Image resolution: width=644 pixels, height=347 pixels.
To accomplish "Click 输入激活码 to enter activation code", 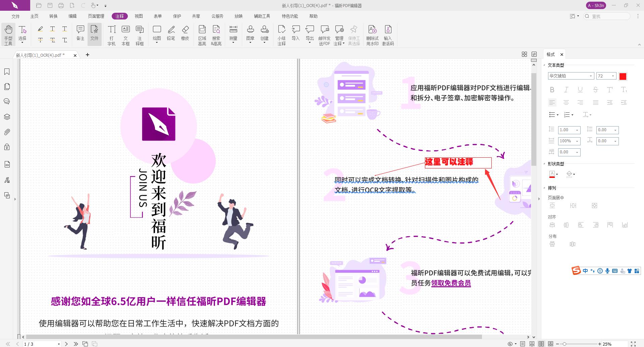I will point(388,34).
